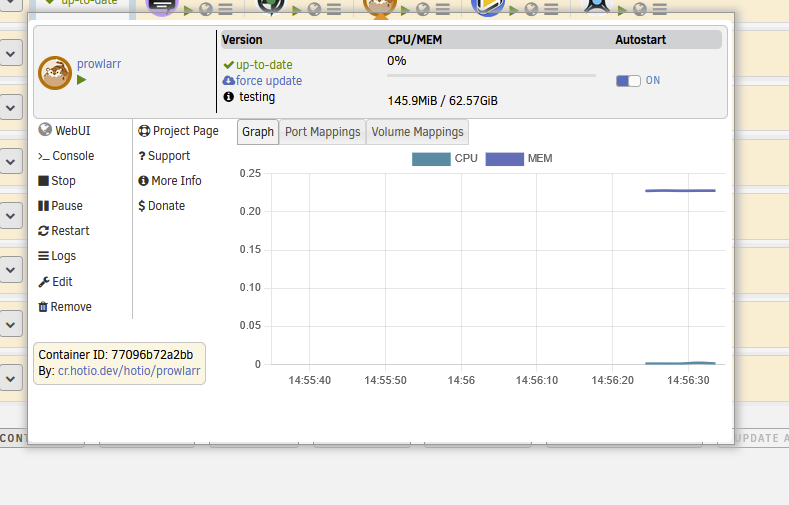This screenshot has width=789, height=505.
Task: Remove the container using trash icon
Action: click(x=65, y=307)
